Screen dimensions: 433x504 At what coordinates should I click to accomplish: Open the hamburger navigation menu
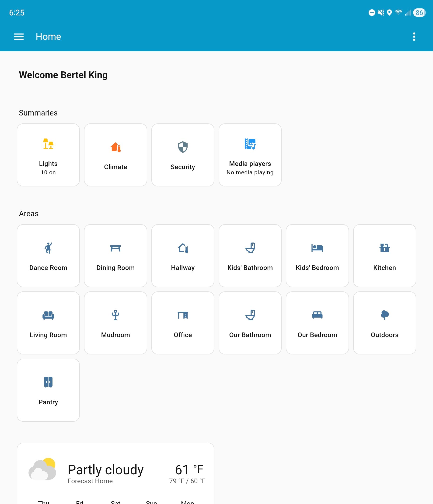coord(19,37)
